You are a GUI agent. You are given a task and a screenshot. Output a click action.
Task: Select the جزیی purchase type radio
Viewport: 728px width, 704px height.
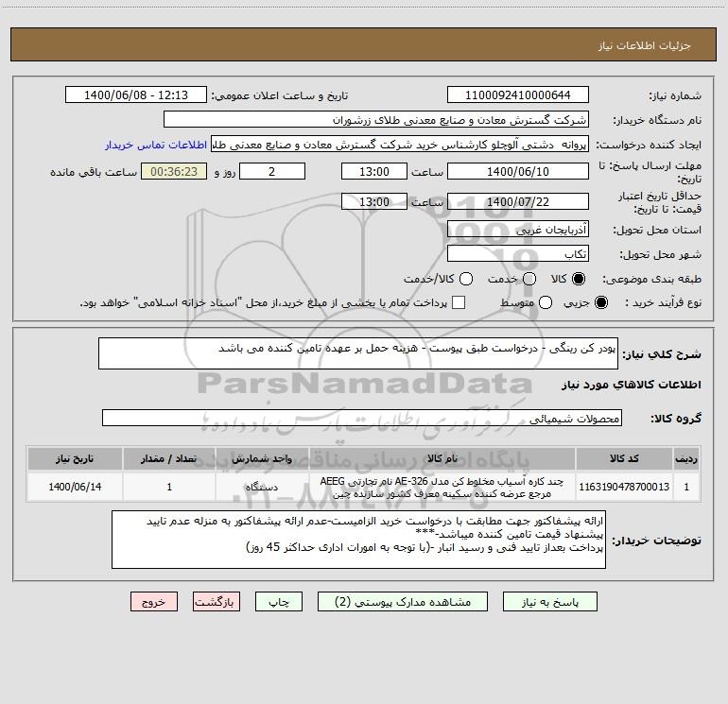[601, 303]
